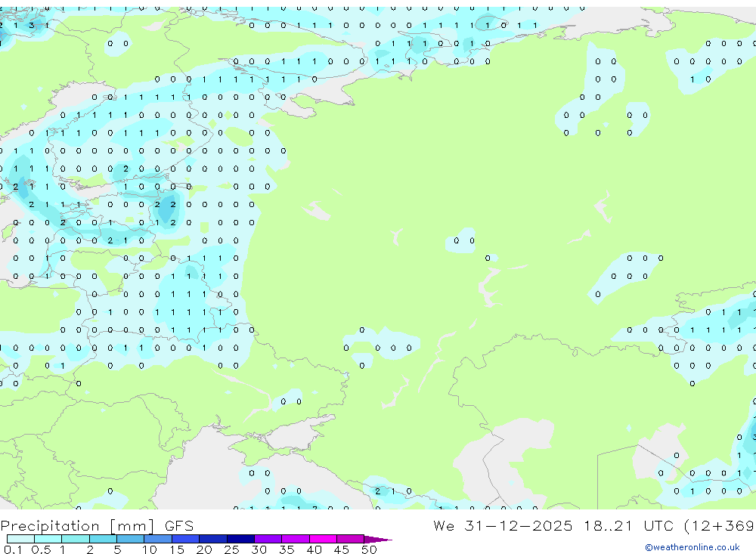Screen dimensions: 756x554
Task: Select the 5–10 mm legend color swatch
Action: [131, 539]
